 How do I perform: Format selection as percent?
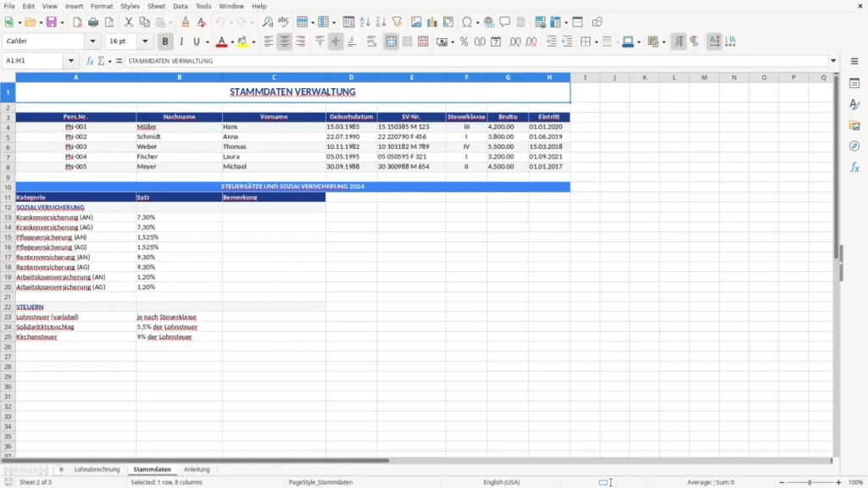coord(464,42)
